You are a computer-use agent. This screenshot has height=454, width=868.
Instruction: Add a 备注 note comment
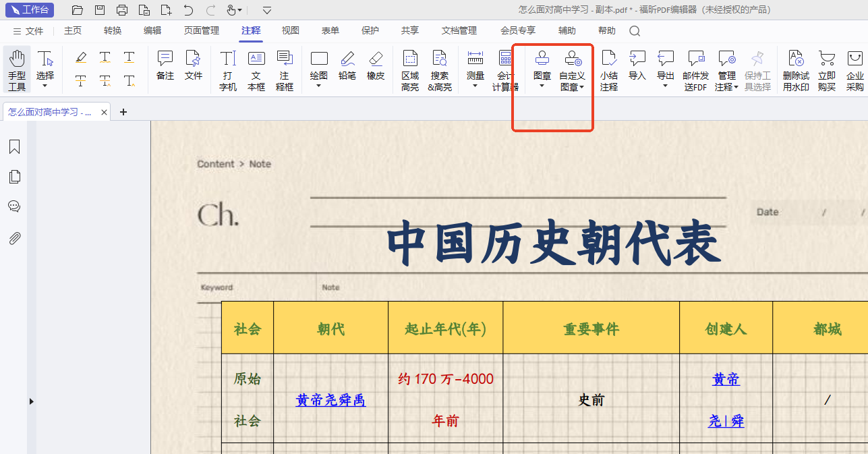coord(165,66)
